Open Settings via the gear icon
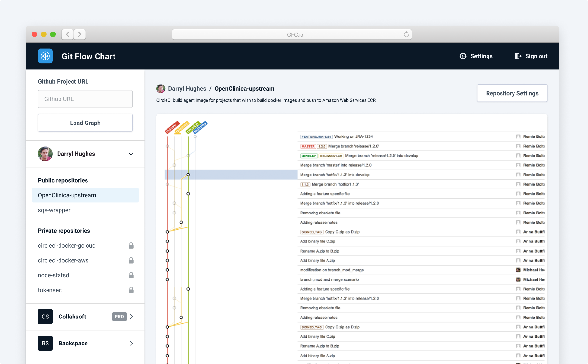The image size is (588, 364). [x=463, y=56]
